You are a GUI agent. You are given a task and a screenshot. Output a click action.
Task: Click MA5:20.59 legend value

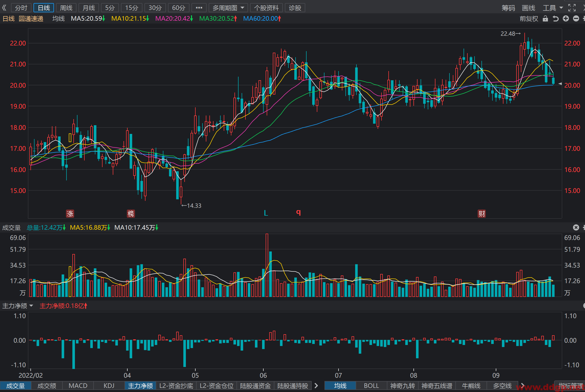88,19
